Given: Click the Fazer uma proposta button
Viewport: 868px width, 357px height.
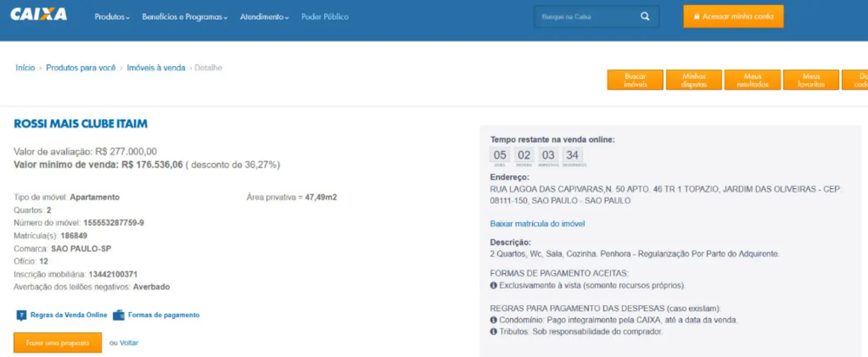Looking at the screenshot, I should (58, 343).
